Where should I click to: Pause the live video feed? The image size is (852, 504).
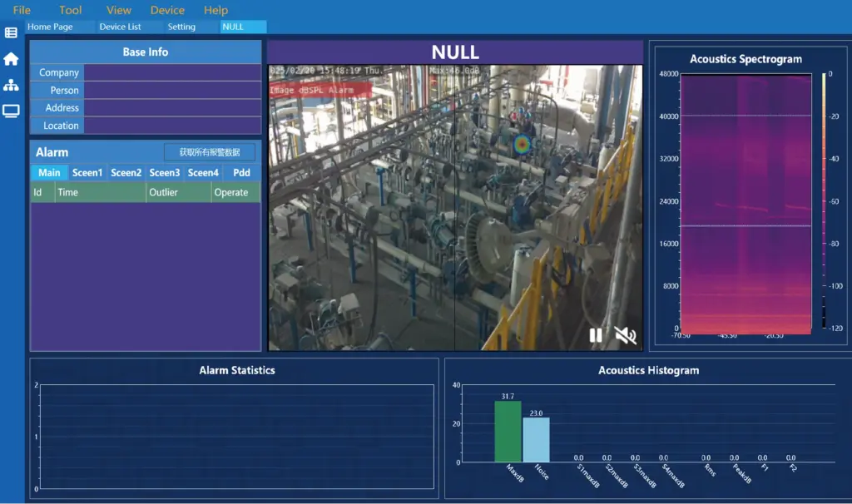coord(596,335)
